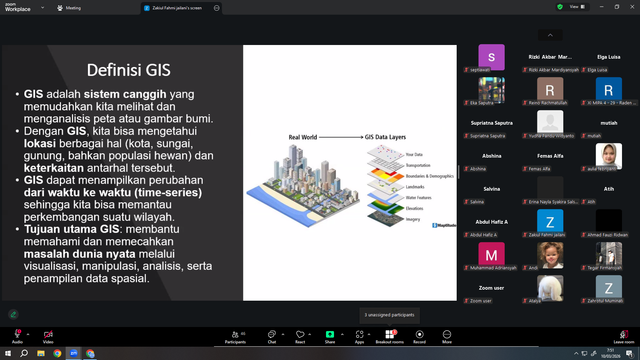Click Elga Luisa participant tile
Viewport: 640px width, 360px height.
[x=609, y=58]
